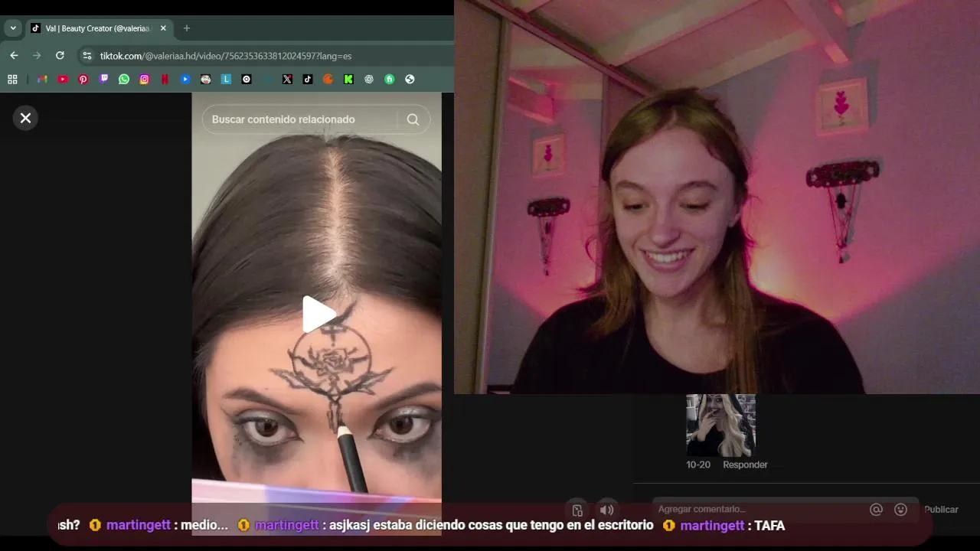This screenshot has width=980, height=551.
Task: Click martingett username before TAFA
Action: tap(712, 526)
